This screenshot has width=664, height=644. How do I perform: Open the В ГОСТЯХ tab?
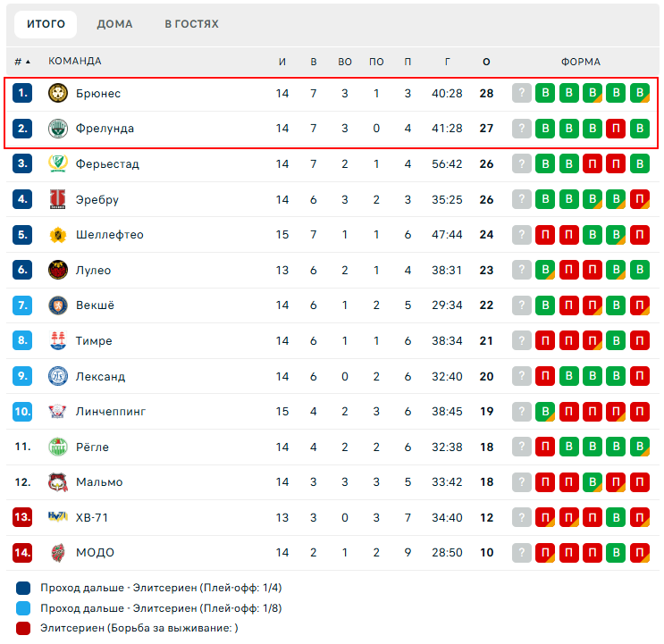point(191,24)
